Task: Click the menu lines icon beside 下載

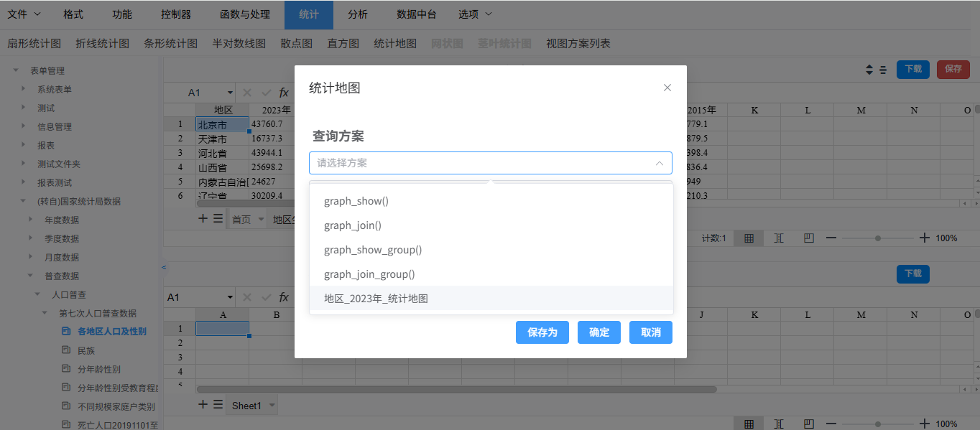Action: 882,70
